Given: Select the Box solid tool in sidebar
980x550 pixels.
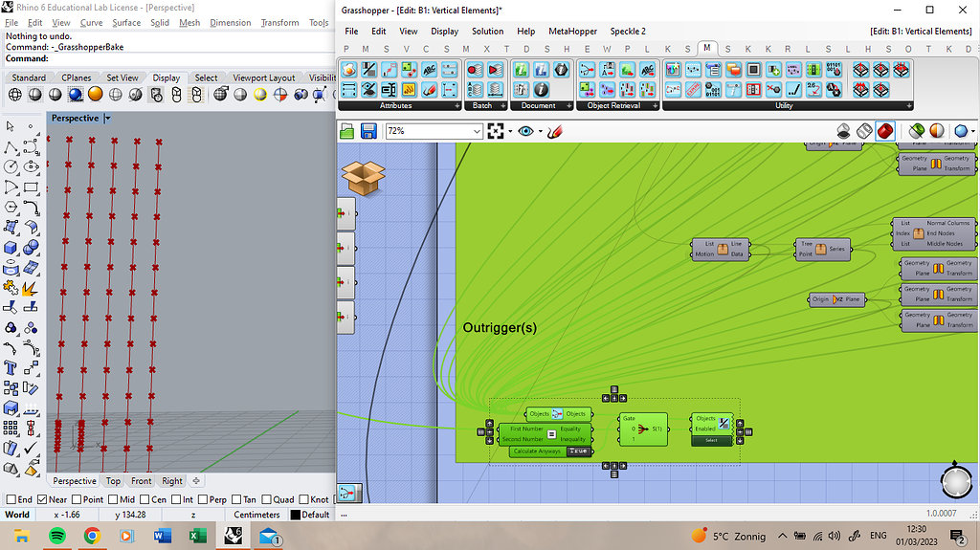Looking at the screenshot, I should (12, 247).
